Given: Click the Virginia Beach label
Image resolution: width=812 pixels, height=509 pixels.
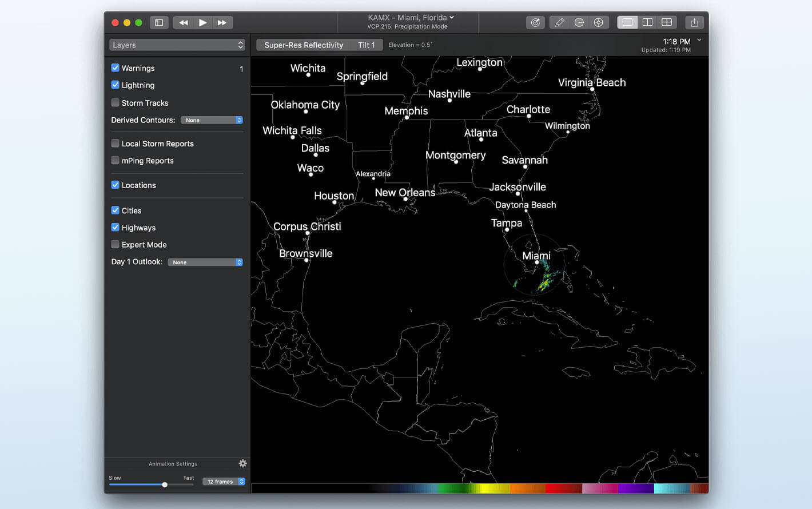Looking at the screenshot, I should point(592,82).
